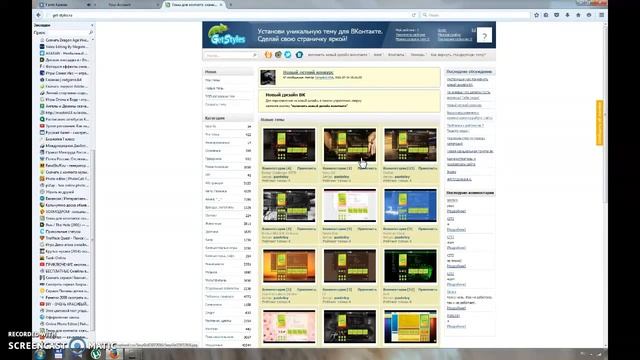Click the 'Новый дизайн ВК' notice heading
Image resolution: width=640 pixels, height=360 pixels.
pos(285,95)
